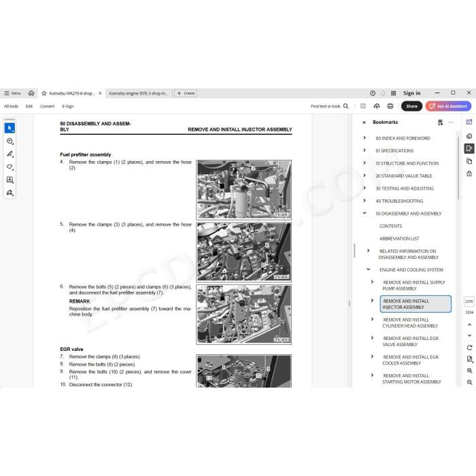Zoom out of the document
Viewport: 476px width, 476px height.
[x=469, y=382]
